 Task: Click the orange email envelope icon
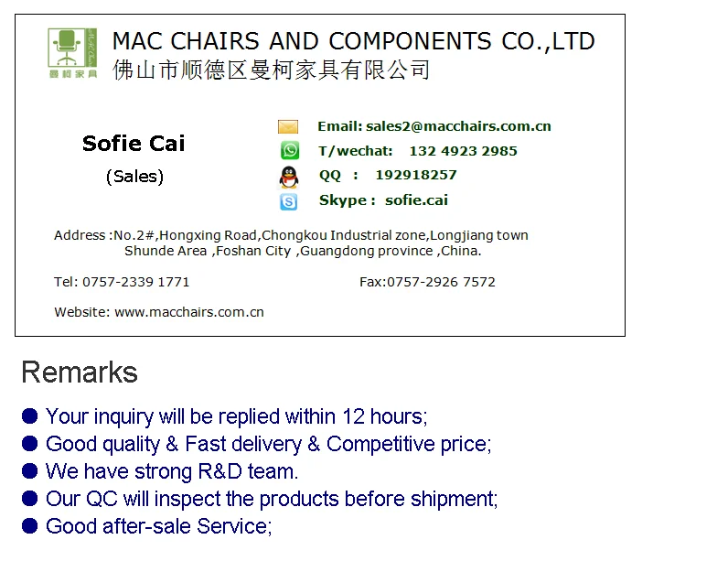point(288,127)
